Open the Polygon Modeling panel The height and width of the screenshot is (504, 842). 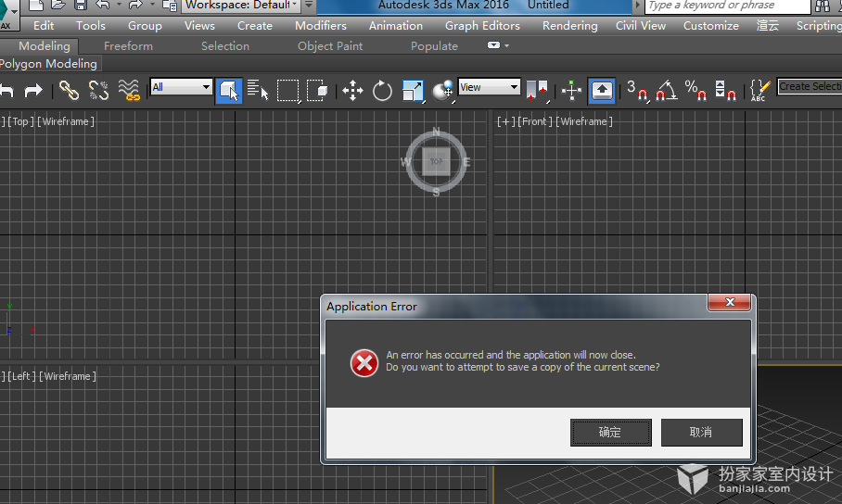(x=49, y=64)
